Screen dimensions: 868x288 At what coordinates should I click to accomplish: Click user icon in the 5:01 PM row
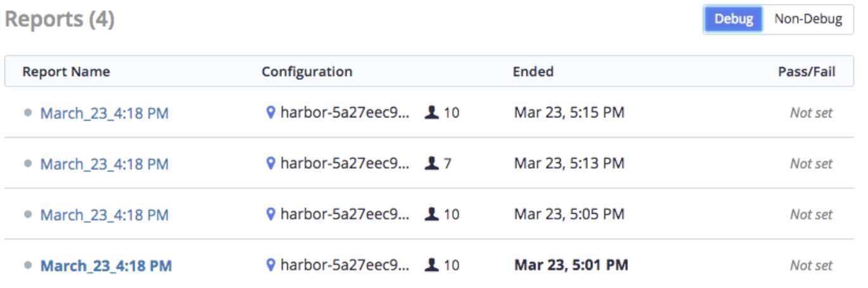(x=432, y=265)
